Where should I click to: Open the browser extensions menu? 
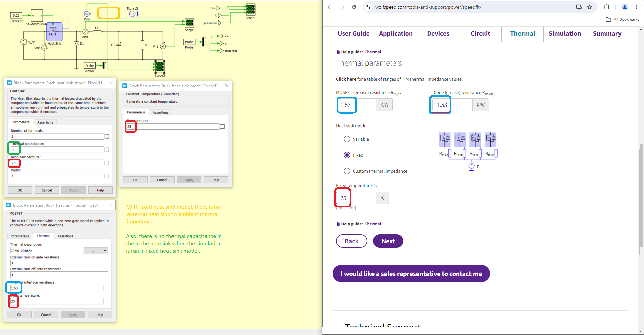tap(606, 7)
